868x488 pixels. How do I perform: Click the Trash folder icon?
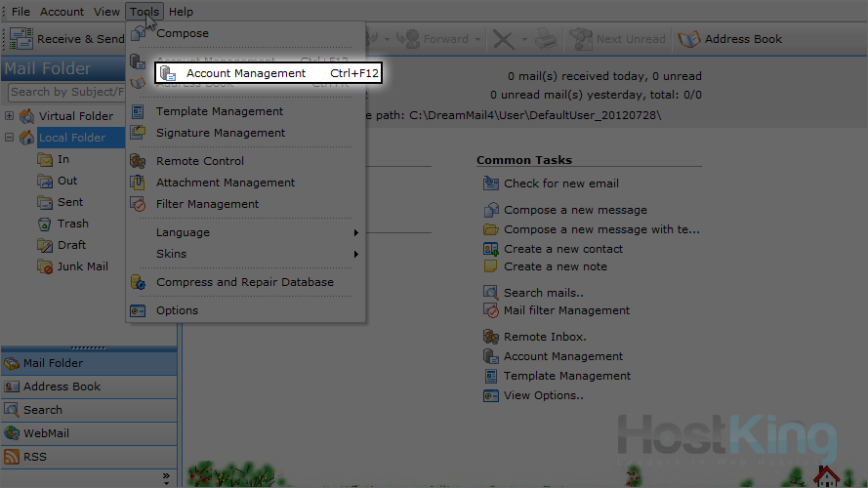pyautogui.click(x=45, y=224)
